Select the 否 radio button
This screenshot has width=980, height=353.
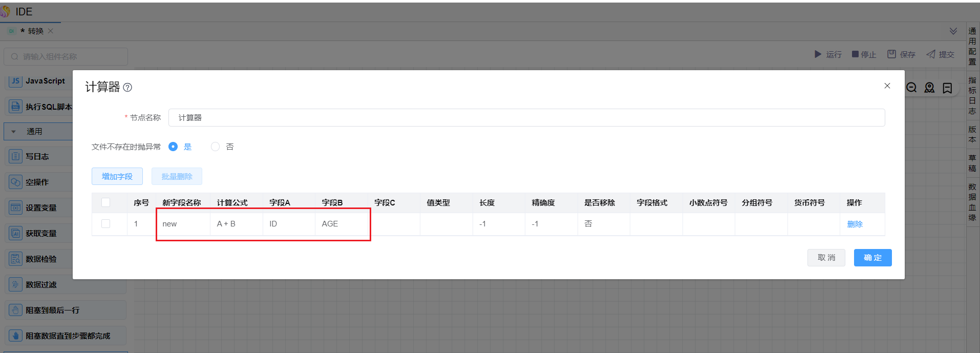(x=216, y=147)
